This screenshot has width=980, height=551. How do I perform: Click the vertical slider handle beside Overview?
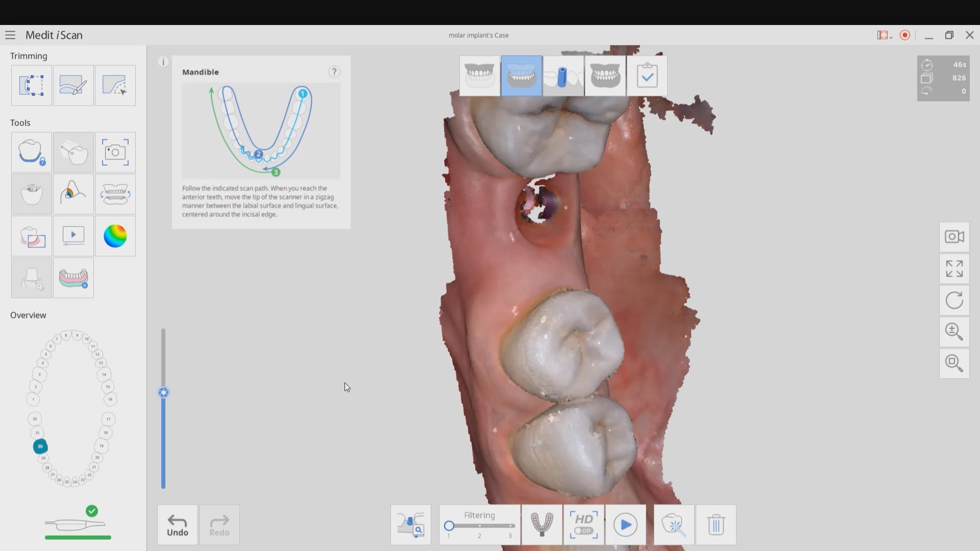(163, 392)
